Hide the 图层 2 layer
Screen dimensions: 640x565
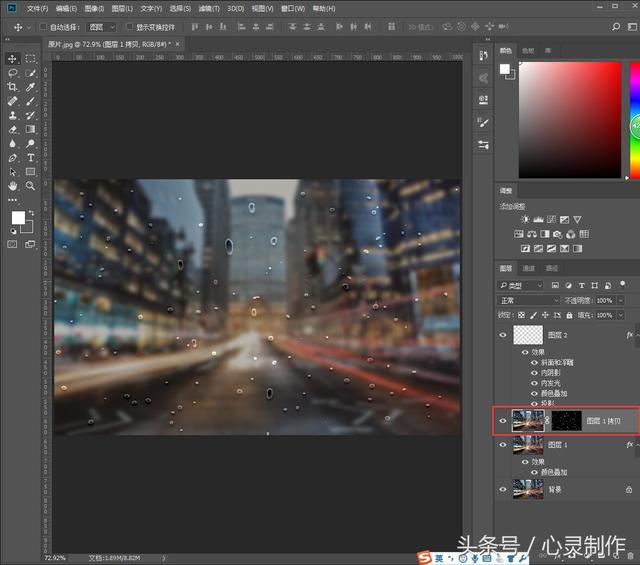tap(503, 336)
